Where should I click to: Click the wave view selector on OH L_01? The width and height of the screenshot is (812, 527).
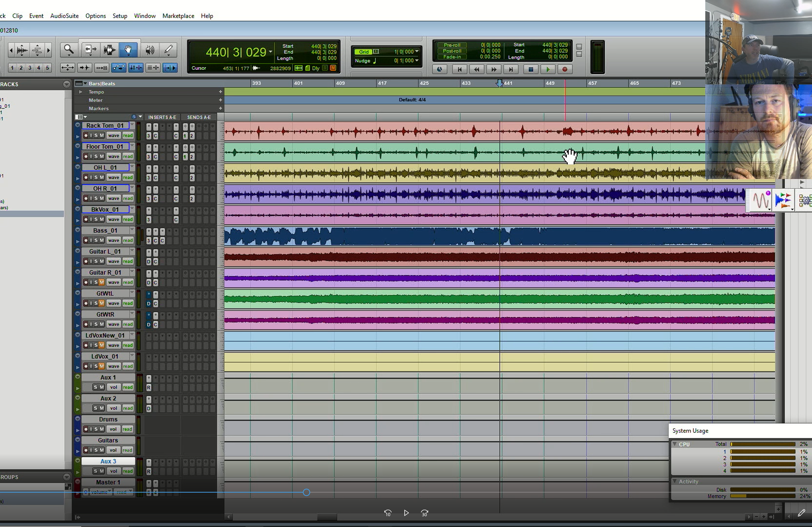pos(113,177)
